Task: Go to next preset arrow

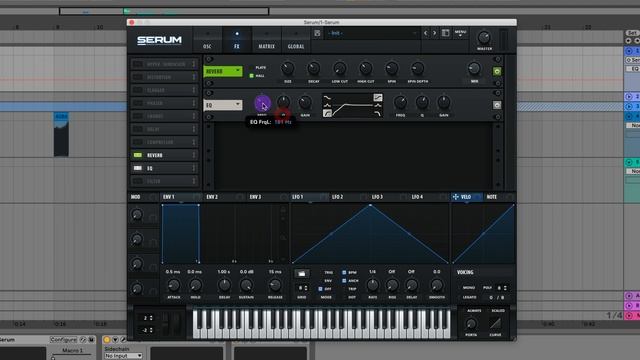Action: pos(434,33)
